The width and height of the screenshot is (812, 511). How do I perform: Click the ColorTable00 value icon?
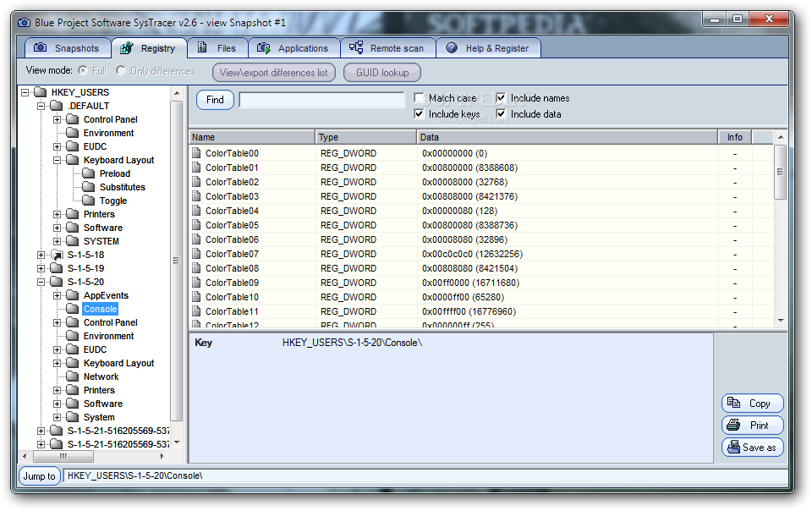point(196,153)
